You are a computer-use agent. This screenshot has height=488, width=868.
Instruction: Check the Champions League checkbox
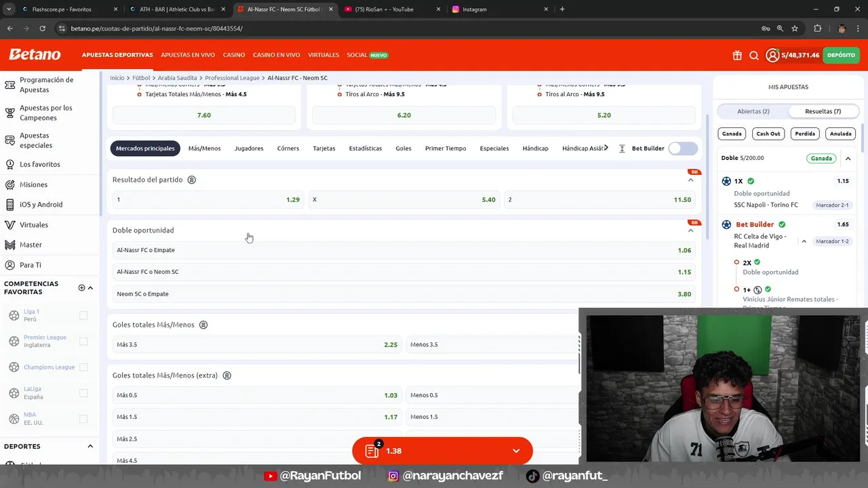83,367
